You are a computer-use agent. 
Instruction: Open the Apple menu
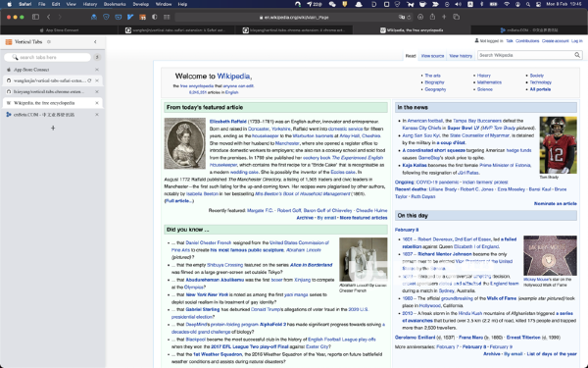click(10, 4)
